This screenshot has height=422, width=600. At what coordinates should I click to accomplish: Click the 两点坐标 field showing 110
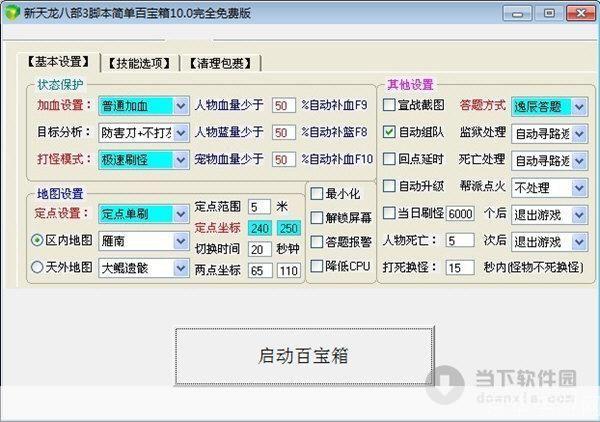coord(289,270)
